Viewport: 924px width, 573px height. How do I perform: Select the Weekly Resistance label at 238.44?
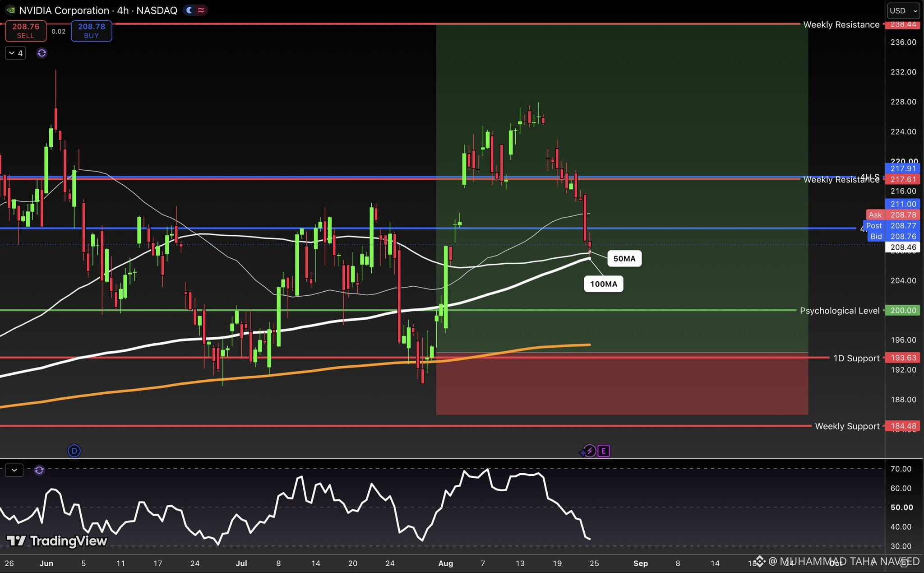pos(841,24)
